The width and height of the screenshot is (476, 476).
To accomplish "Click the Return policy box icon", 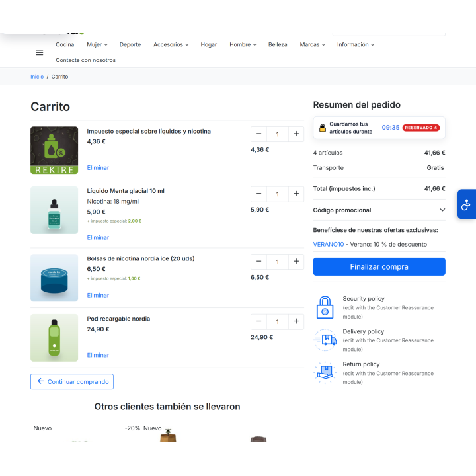I will click(x=325, y=372).
